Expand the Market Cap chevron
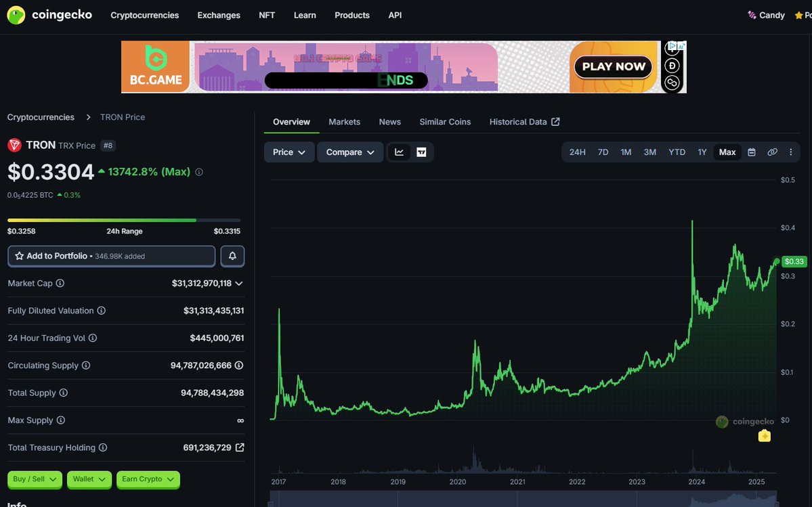The height and width of the screenshot is (507, 812). (239, 284)
